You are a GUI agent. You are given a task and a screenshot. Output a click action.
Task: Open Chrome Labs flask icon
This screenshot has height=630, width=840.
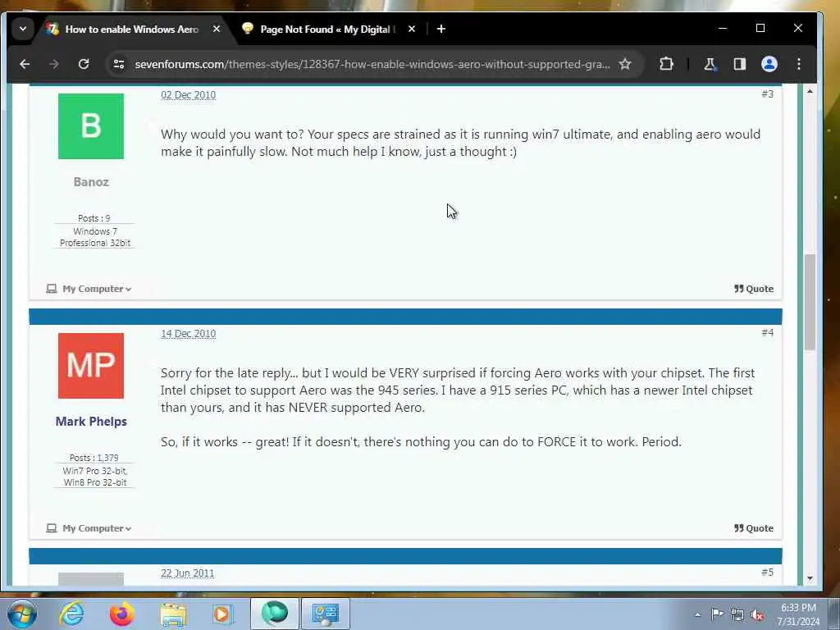point(710,64)
